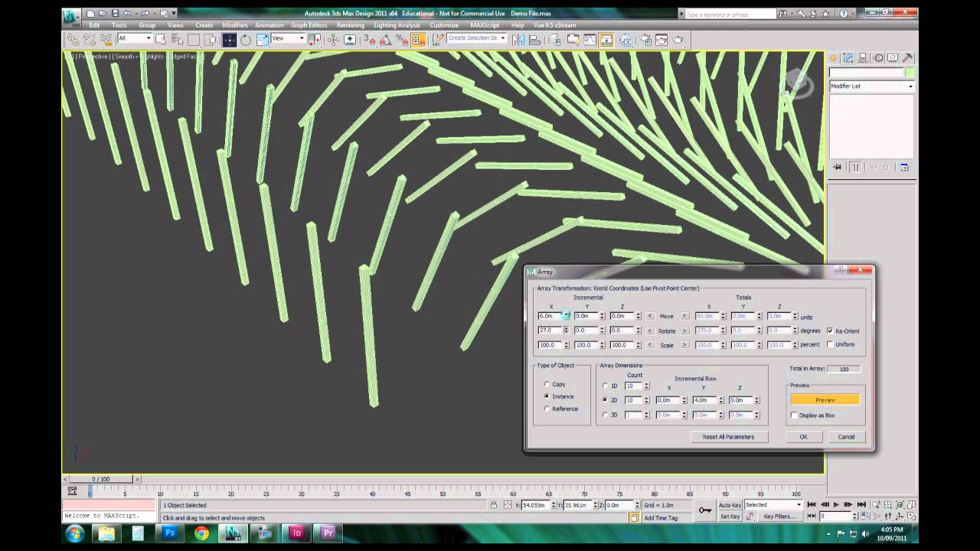
Task: Activate Select and Rotate tool
Action: click(245, 40)
